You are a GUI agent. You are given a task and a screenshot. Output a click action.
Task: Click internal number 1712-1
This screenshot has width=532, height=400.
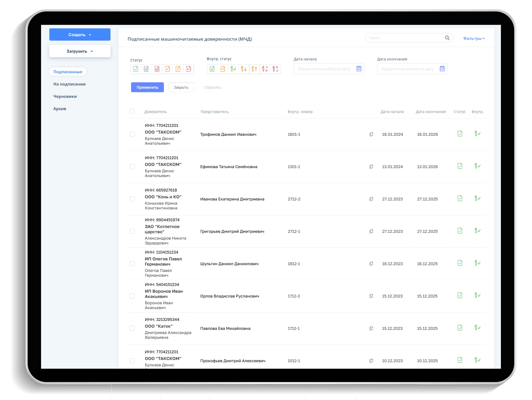pos(294,328)
